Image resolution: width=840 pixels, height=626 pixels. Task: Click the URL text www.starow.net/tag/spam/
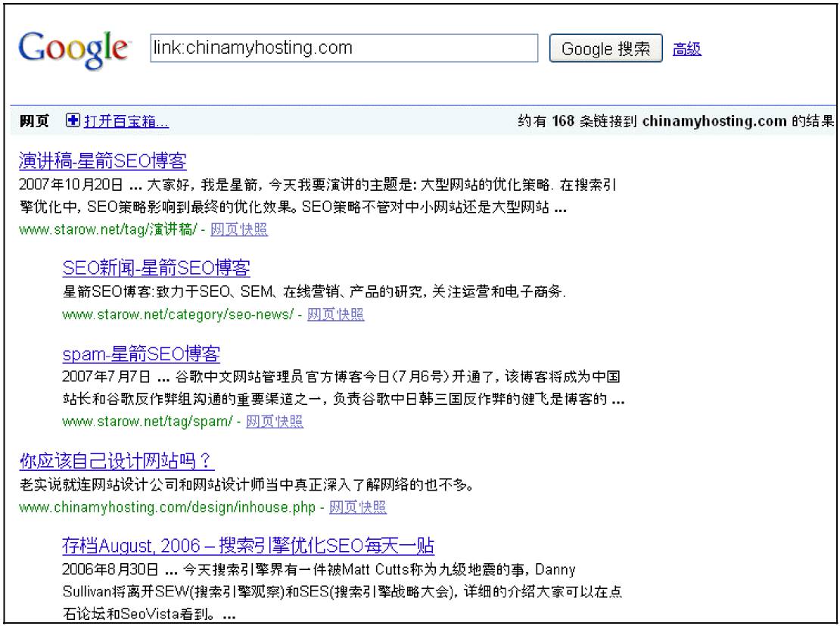(x=148, y=422)
